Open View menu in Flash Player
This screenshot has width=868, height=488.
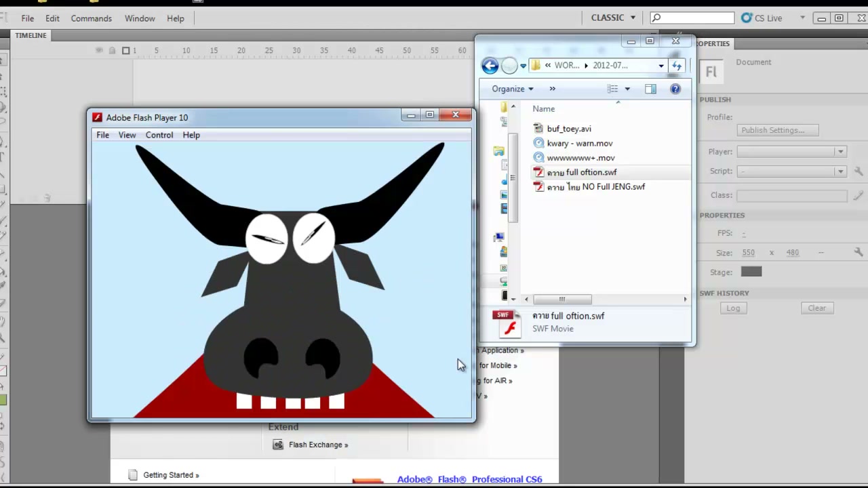coord(127,135)
